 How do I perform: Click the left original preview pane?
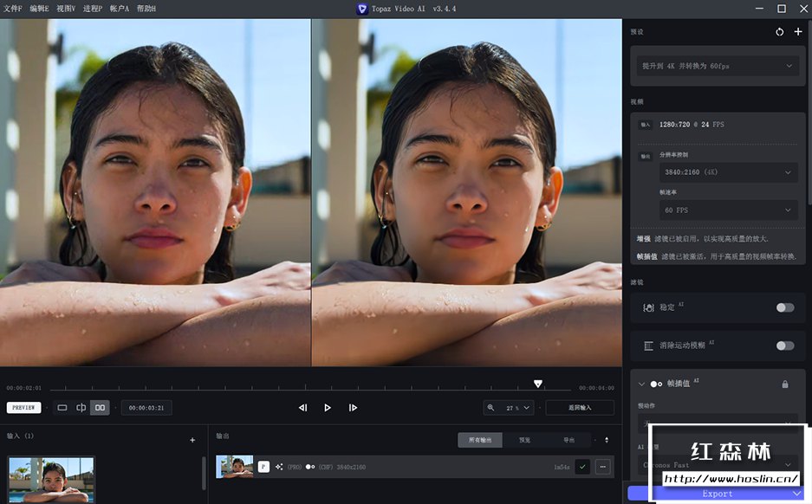pos(155,192)
